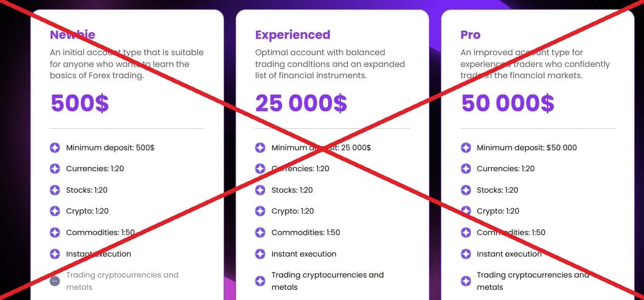The image size is (644, 300).
Task: Click star icon beside Experienced Trading cryptocurrencies and metals
Action: click(x=260, y=281)
